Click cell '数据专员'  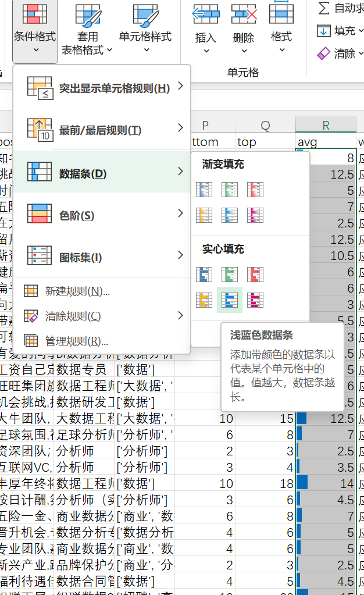[x=84, y=369]
